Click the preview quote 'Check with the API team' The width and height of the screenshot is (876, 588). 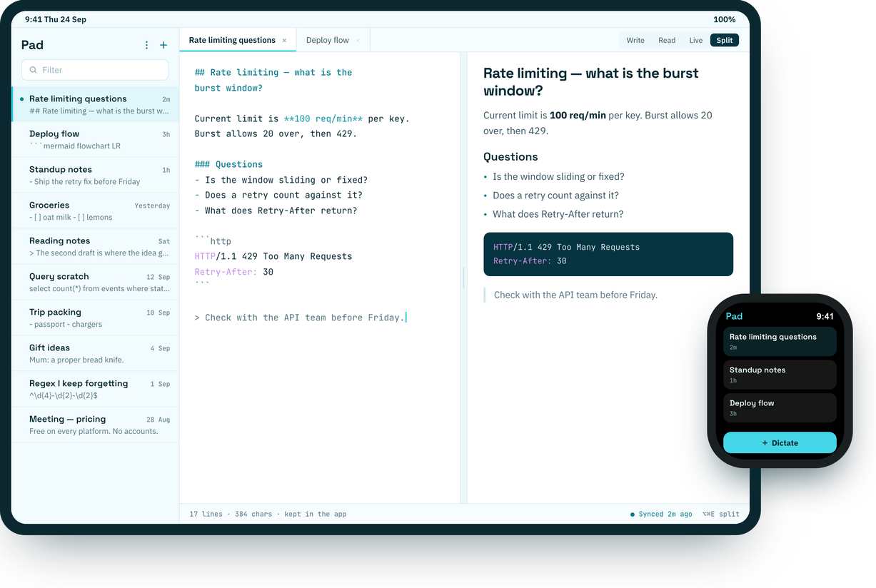(575, 295)
